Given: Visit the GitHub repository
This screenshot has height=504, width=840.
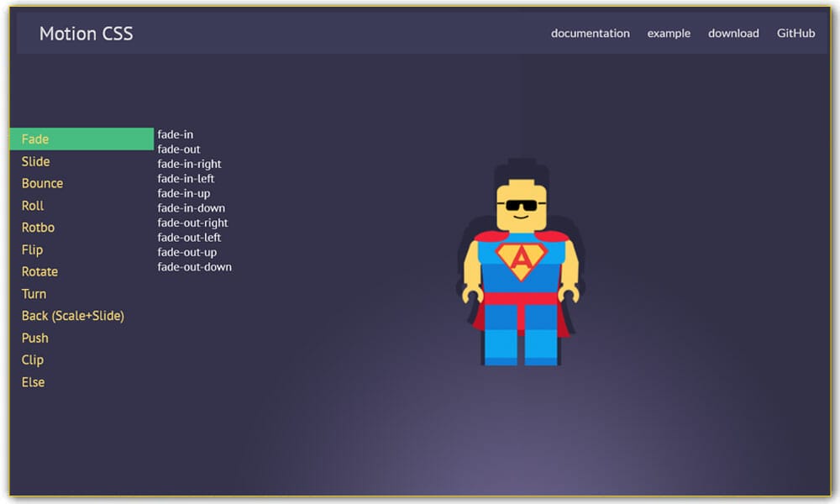Looking at the screenshot, I should tap(795, 34).
